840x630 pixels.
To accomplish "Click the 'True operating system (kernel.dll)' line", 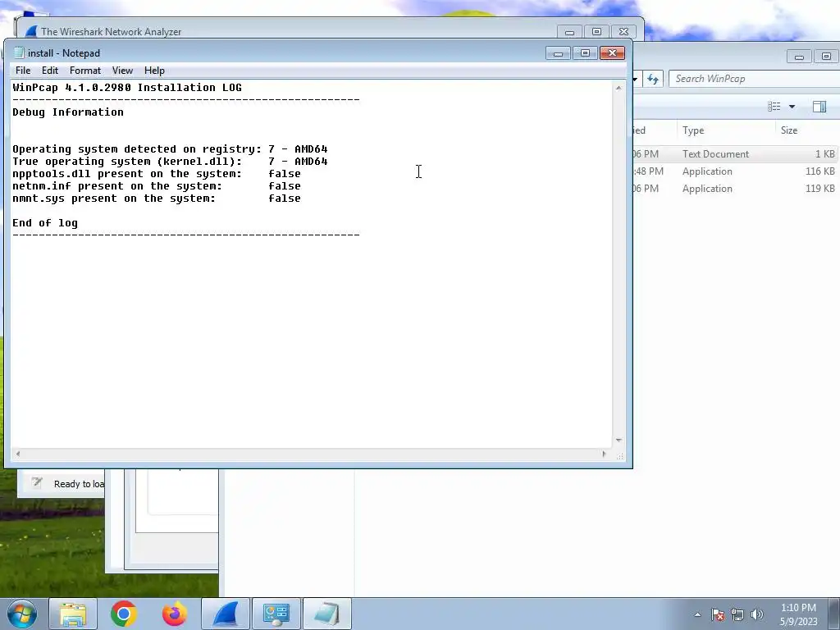I will pyautogui.click(x=170, y=162).
